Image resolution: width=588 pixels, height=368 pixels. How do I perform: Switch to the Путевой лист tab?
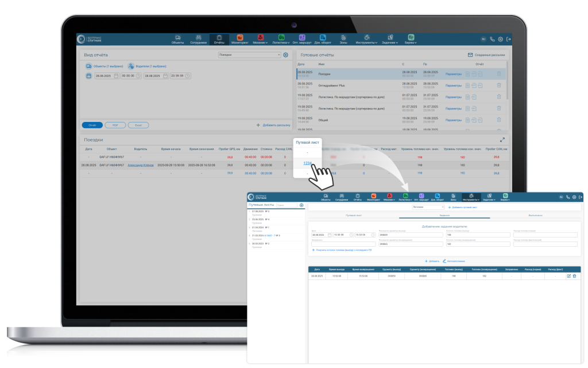coord(353,215)
